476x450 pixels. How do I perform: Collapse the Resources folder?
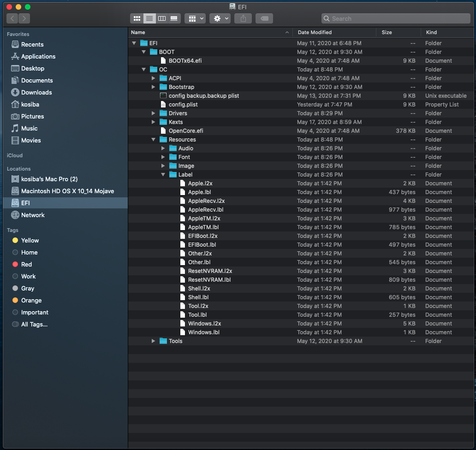point(153,140)
